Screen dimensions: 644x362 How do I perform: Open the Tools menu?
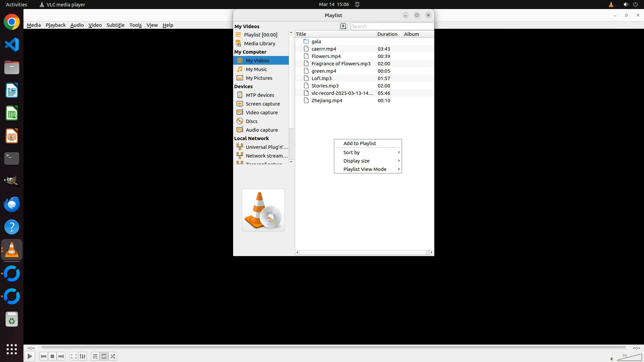click(x=135, y=25)
